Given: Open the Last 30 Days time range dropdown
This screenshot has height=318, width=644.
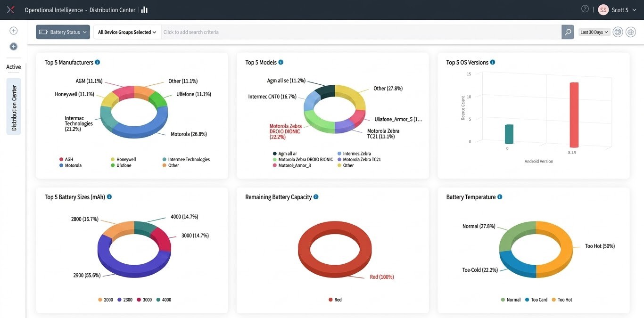Looking at the screenshot, I should [594, 32].
